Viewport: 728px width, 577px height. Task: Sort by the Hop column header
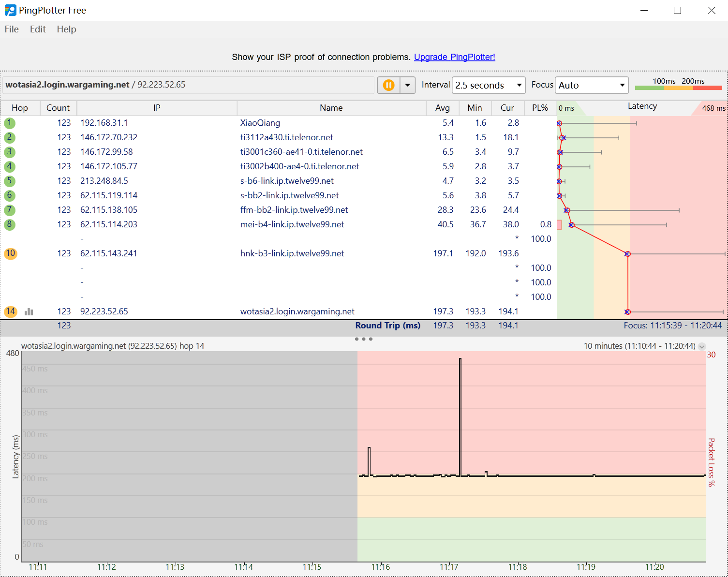(20, 108)
